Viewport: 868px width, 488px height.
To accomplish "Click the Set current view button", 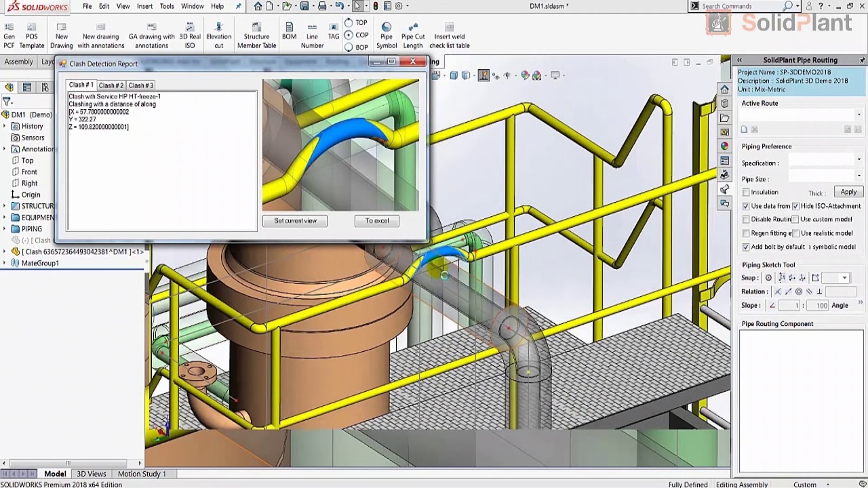I will (295, 221).
